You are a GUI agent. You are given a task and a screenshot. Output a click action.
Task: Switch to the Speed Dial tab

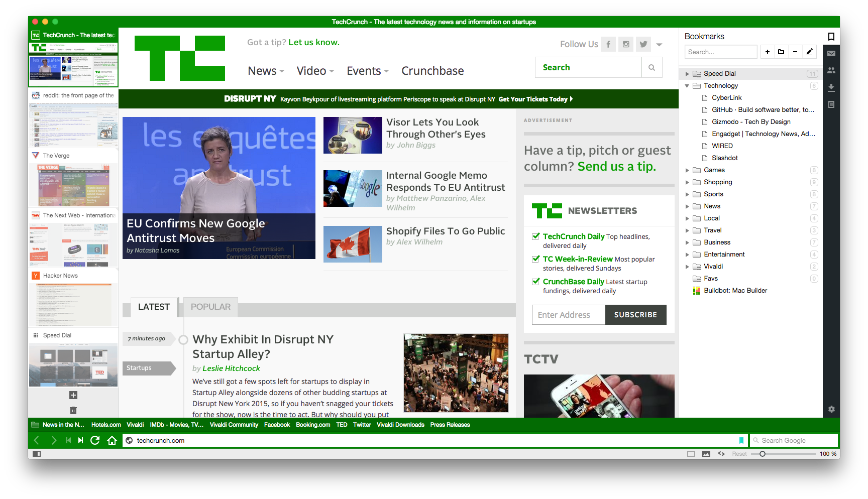click(x=73, y=358)
